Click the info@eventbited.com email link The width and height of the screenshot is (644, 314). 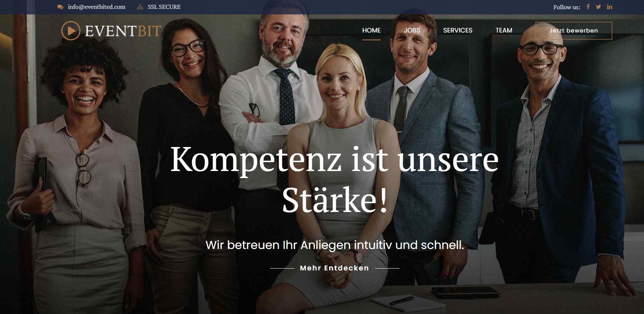pyautogui.click(x=97, y=7)
